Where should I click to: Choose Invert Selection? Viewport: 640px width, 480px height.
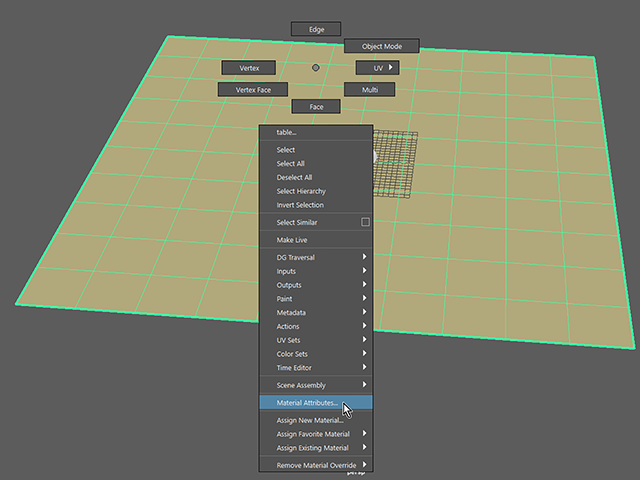pyautogui.click(x=316, y=205)
